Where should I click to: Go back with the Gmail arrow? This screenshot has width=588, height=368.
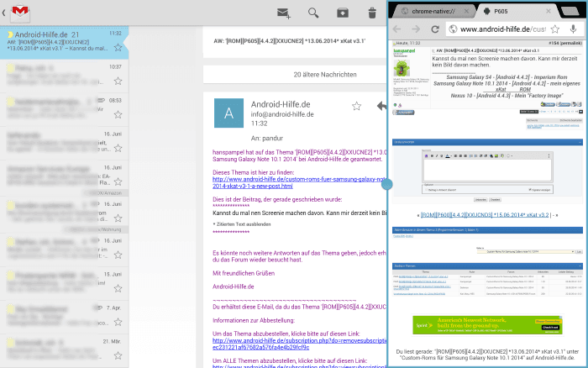3,13
